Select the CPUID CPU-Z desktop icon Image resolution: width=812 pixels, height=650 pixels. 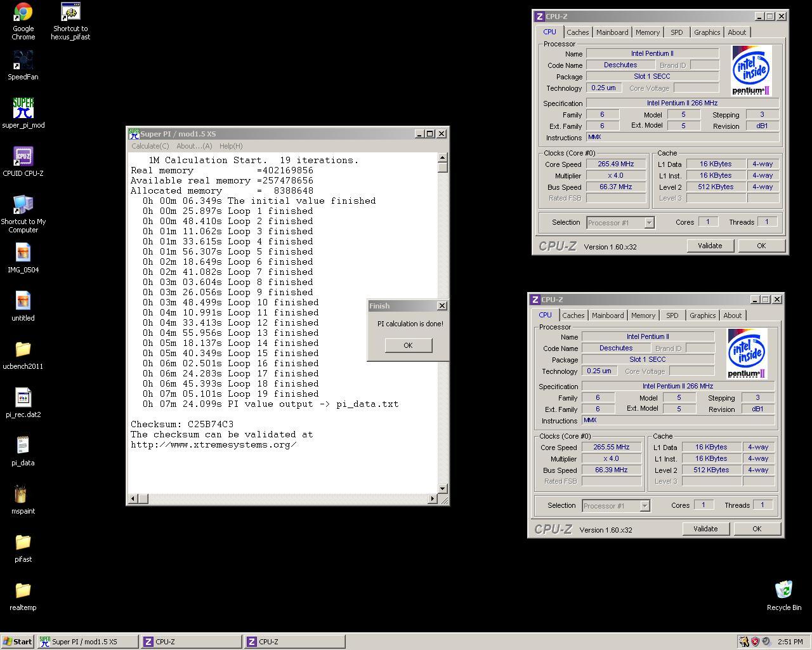pyautogui.click(x=23, y=157)
